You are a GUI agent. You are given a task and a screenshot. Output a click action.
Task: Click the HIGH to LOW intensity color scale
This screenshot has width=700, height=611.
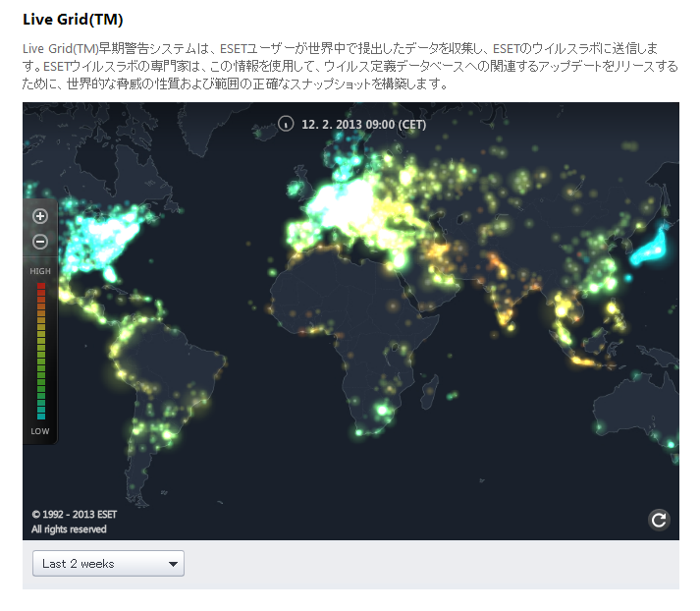pos(41,351)
